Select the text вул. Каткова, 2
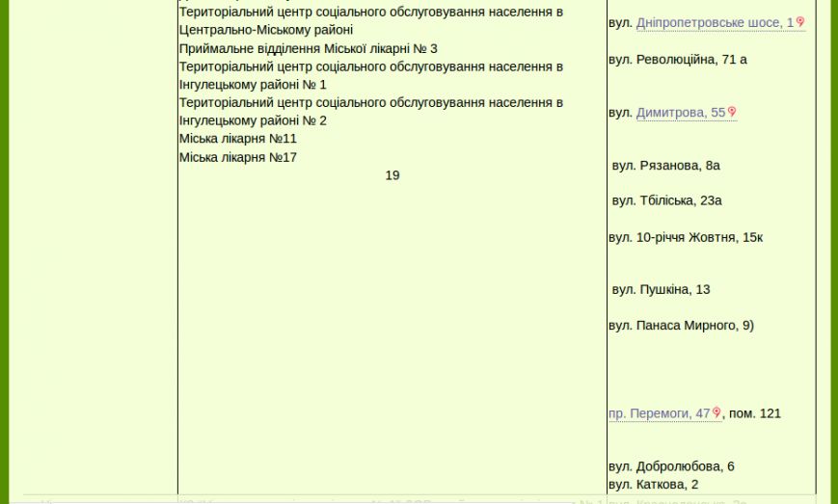Image resolution: width=838 pixels, height=504 pixels. coord(653,485)
